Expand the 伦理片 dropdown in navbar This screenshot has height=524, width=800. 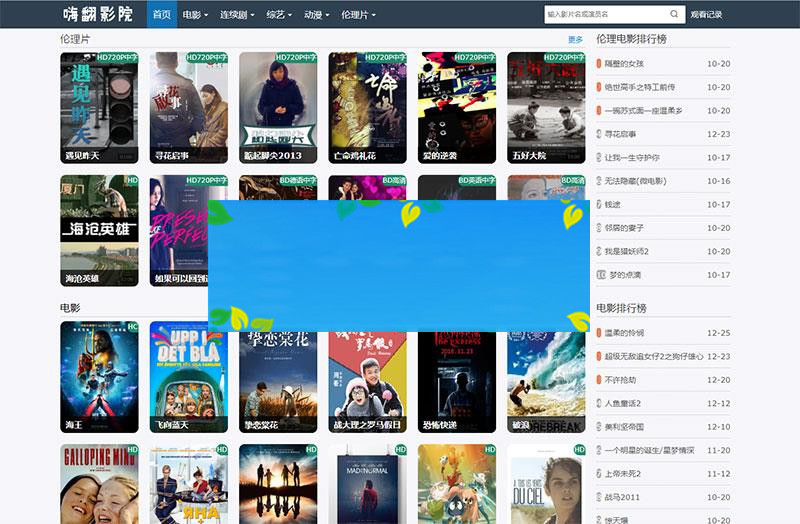point(358,15)
